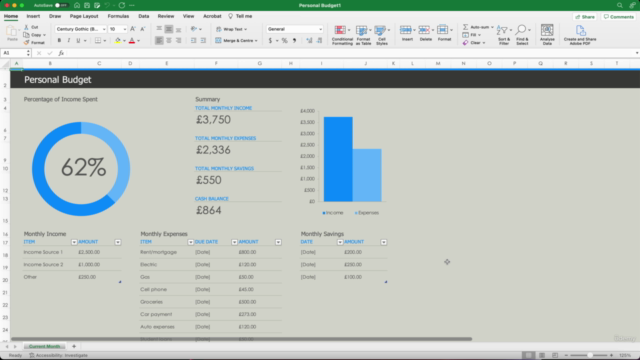This screenshot has height=360, width=640.
Task: Click the Save icon in title bar
Action: tap(87, 5)
